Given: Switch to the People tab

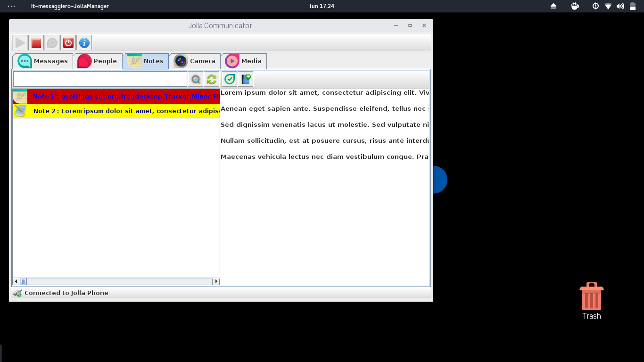Looking at the screenshot, I should [x=98, y=61].
